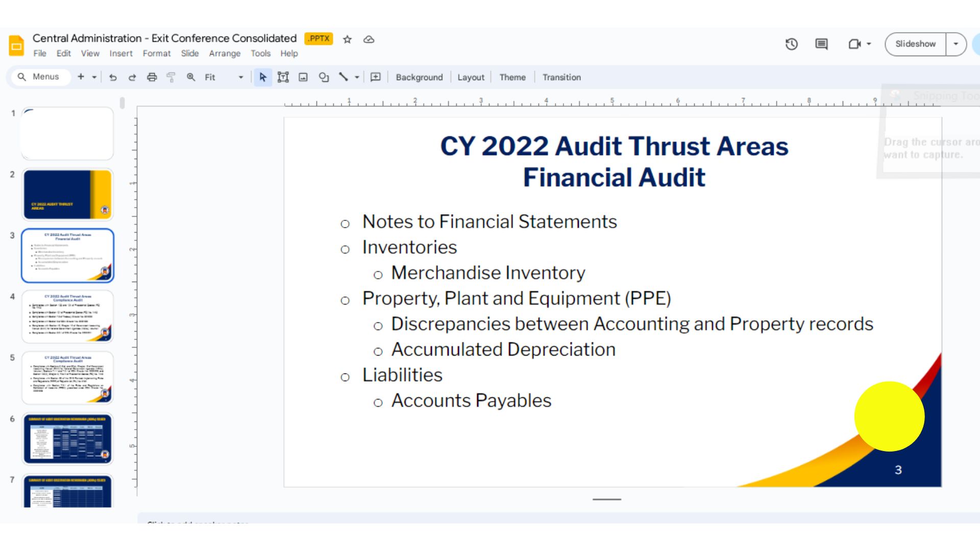Star this presentation
The image size is (980, 551).
tap(347, 39)
